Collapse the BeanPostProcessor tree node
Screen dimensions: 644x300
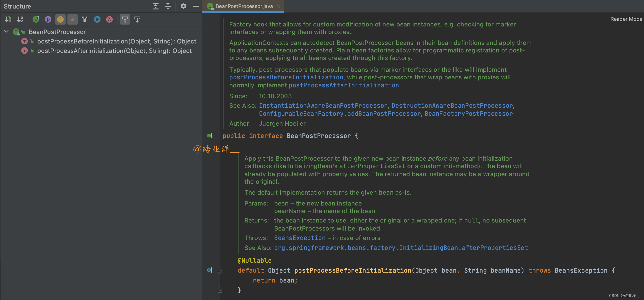point(7,32)
